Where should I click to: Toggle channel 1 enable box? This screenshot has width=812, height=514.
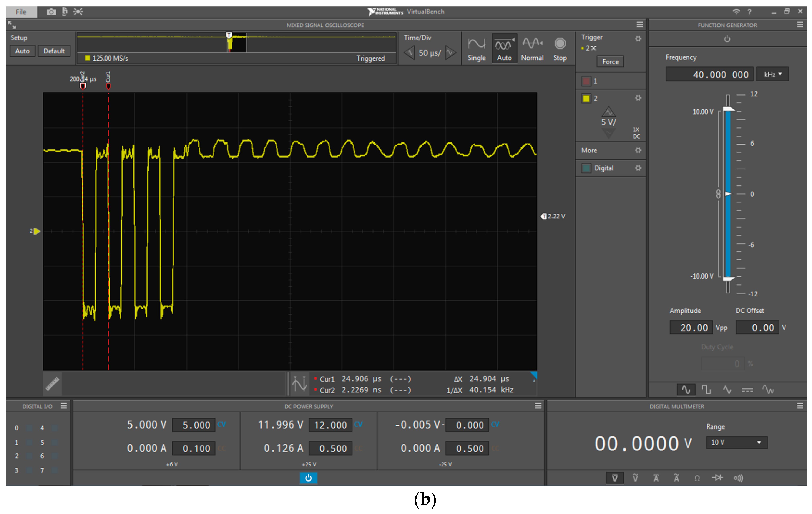586,81
